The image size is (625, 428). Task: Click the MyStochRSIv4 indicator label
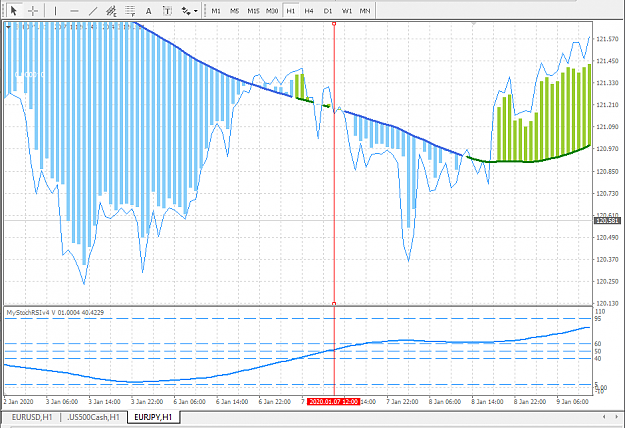(x=55, y=313)
